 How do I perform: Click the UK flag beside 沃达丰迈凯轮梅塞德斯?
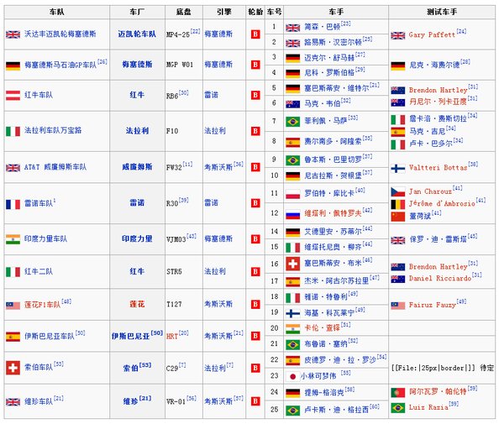(x=13, y=34)
